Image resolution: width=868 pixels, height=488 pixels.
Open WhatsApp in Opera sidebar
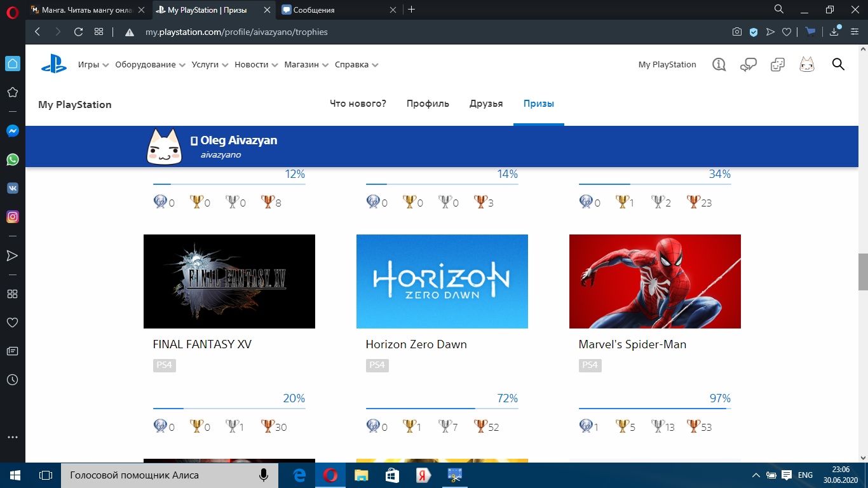click(x=12, y=159)
